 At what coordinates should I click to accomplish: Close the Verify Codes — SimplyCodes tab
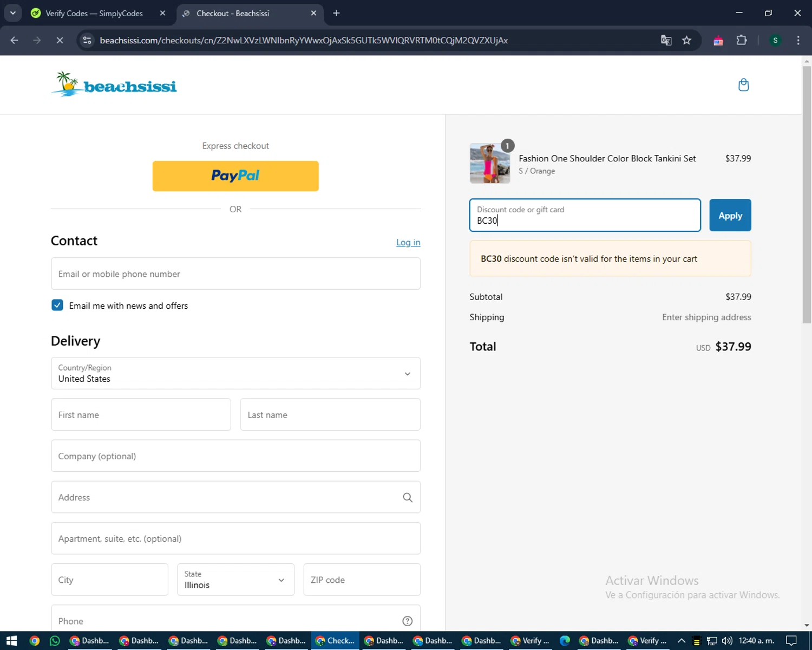click(x=162, y=13)
